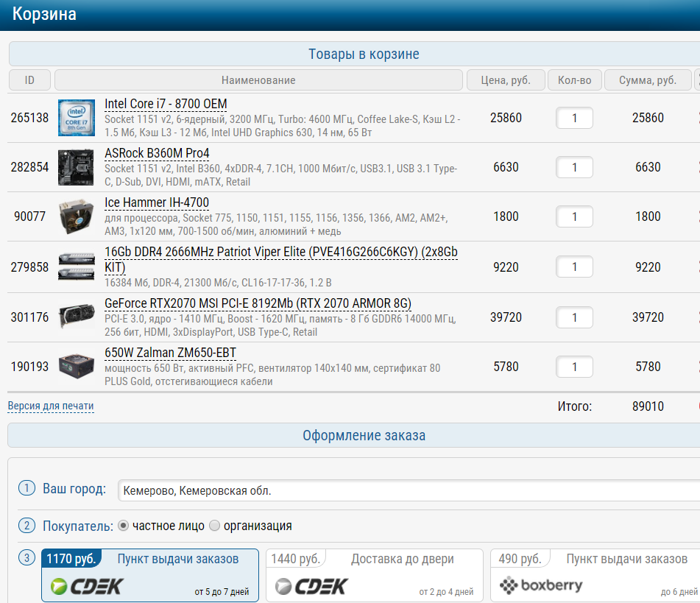Open the 16Gb DDR4 Patriot Viper Elite link
700x603 pixels.
click(280, 259)
